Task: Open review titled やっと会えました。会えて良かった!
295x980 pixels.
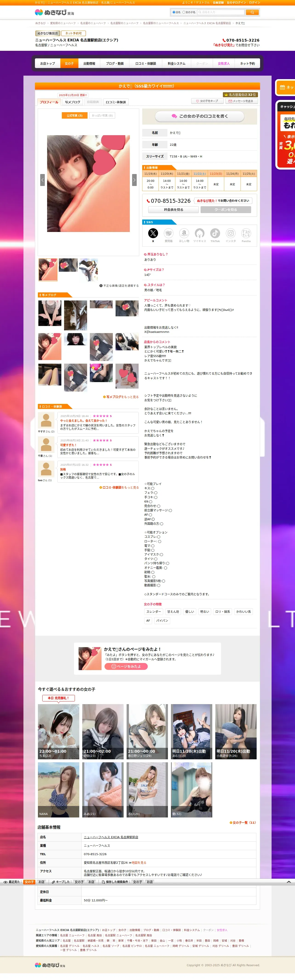Action: coord(84,421)
